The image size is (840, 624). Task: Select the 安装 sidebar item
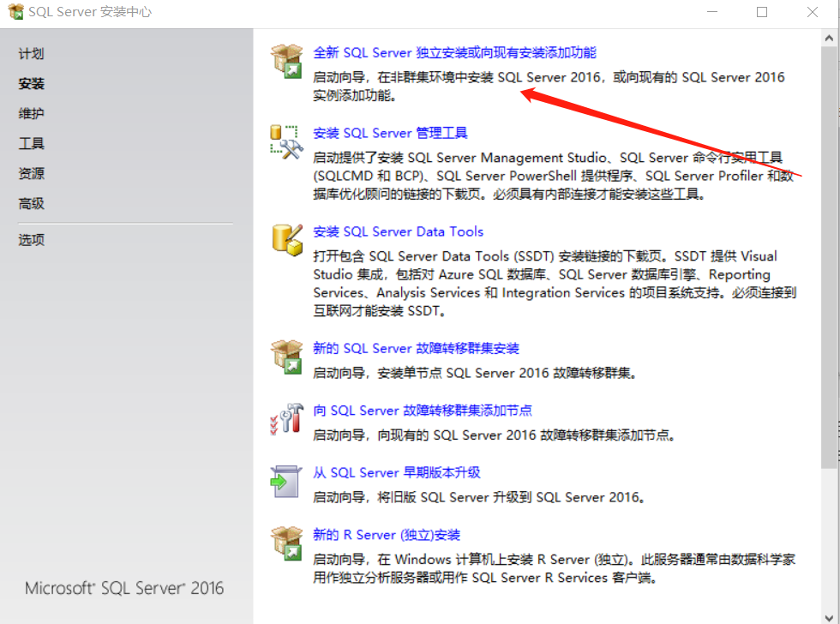(31, 83)
